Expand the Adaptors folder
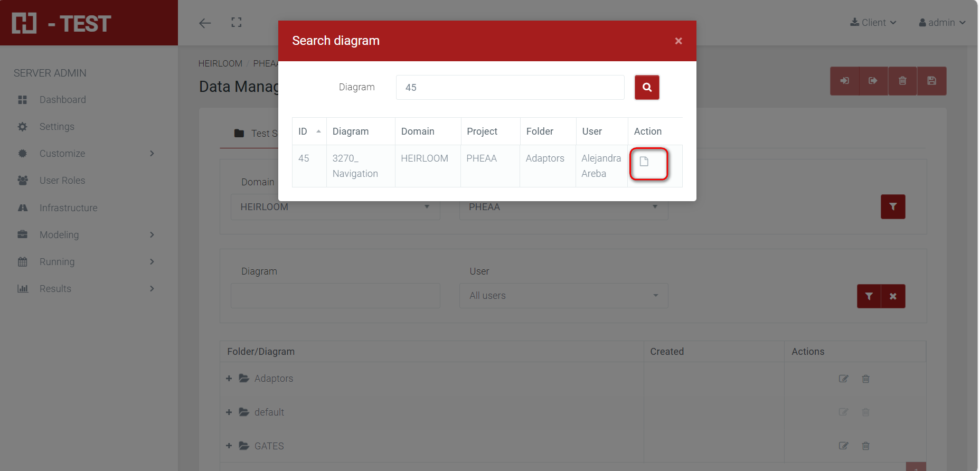The image size is (980, 471). point(229,379)
